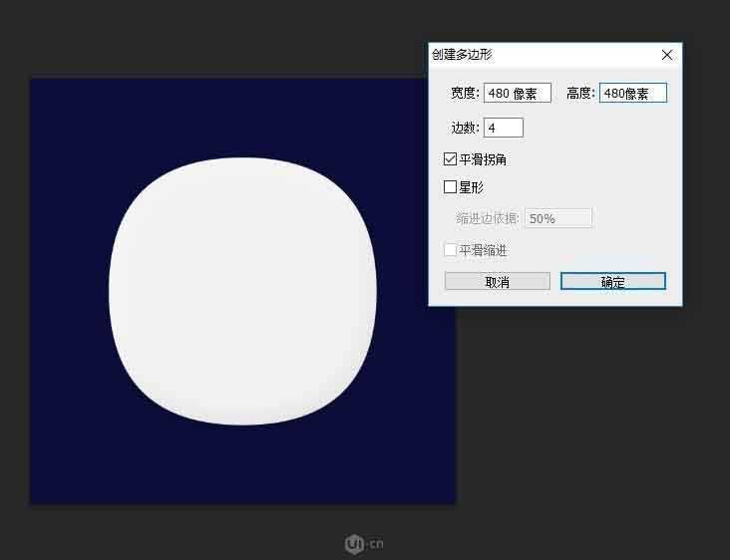Screen dimensions: 730x560
Task: Click the 缩进边依据 label text
Action: pyautogui.click(x=488, y=218)
